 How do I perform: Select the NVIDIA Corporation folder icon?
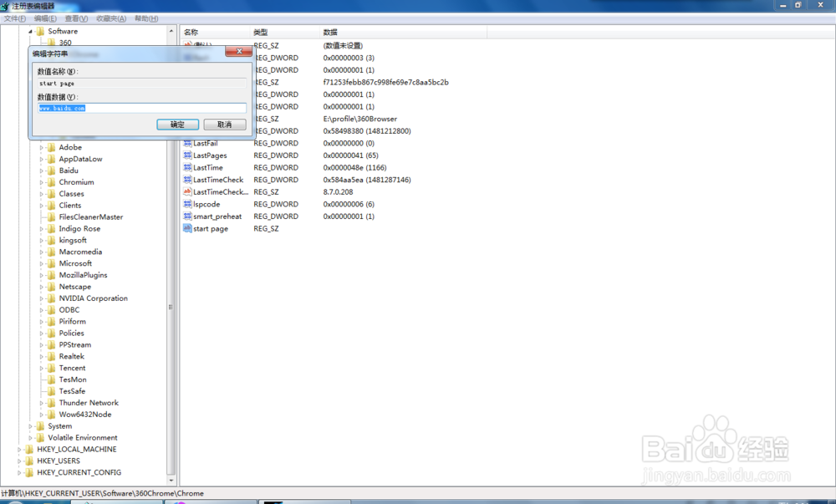[52, 298]
